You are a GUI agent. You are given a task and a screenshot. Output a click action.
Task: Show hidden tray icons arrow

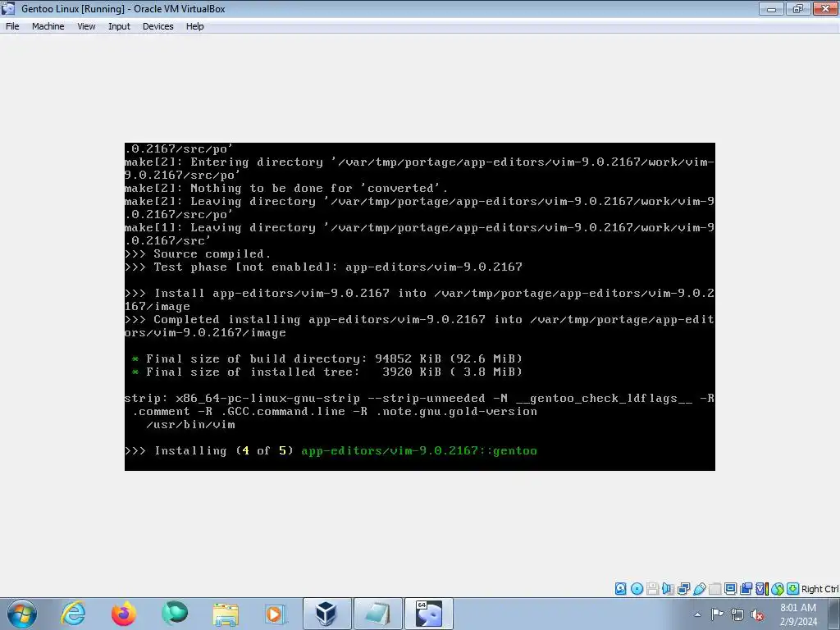tap(697, 614)
